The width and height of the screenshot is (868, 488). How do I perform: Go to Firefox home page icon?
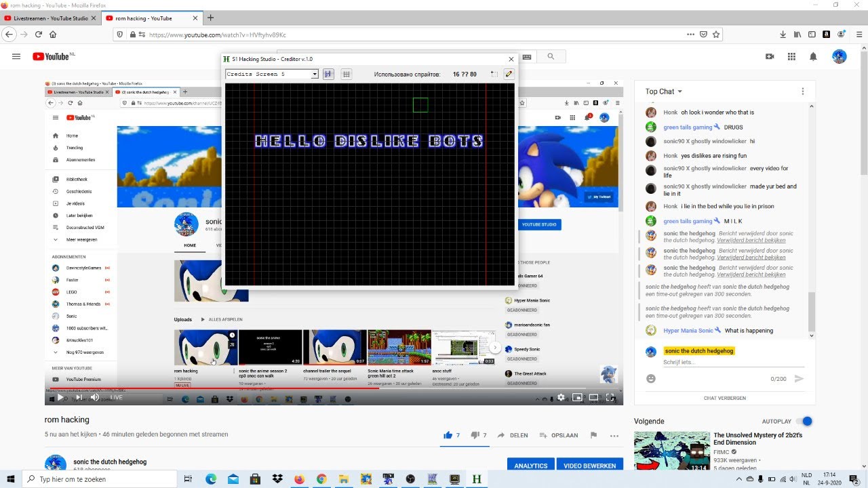pos(53,35)
